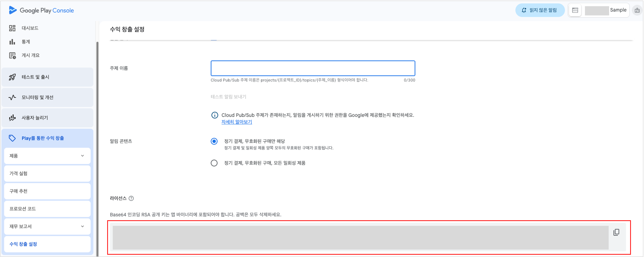Select 정기 결제, 무효화된 구매, 모든 일회성 제품
Screen dimensions: 644x257
coord(214,163)
